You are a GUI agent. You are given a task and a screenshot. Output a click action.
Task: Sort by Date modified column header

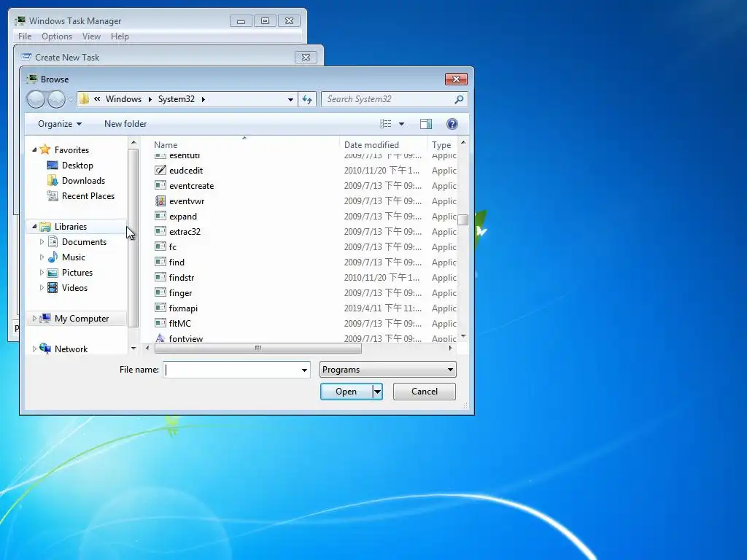coord(371,145)
